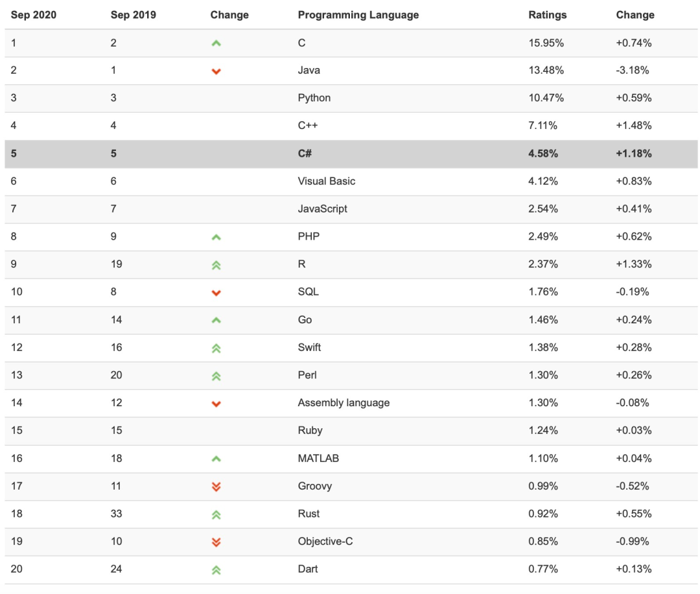Select the highlighted C# language row
Screen dimensions: 700x594
point(351,154)
